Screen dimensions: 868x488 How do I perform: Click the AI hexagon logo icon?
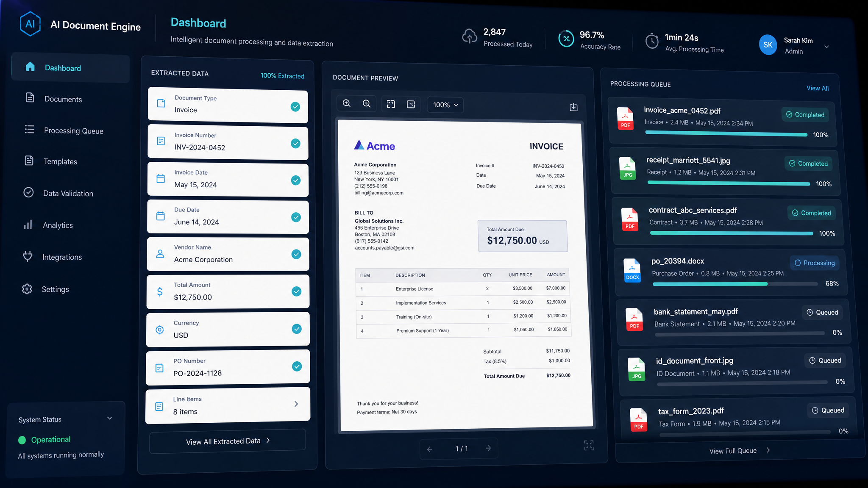(x=30, y=24)
